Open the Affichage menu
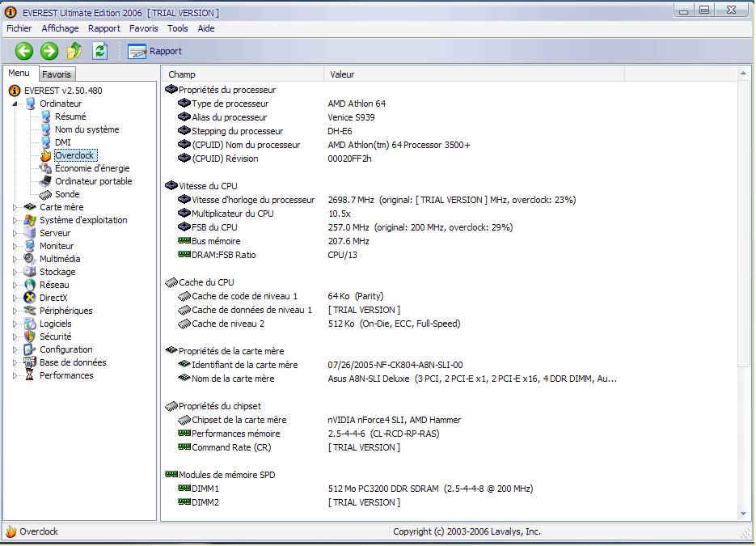This screenshot has width=756, height=546. click(60, 28)
